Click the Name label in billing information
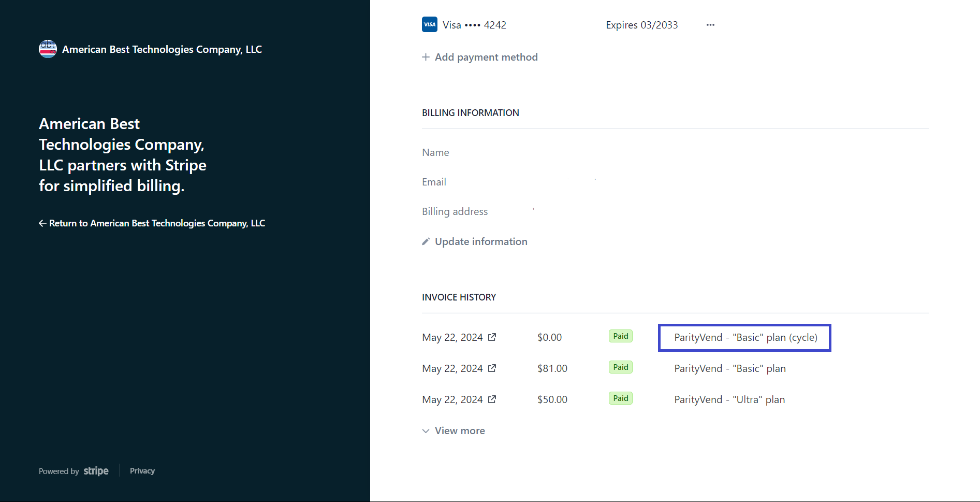 coord(435,152)
